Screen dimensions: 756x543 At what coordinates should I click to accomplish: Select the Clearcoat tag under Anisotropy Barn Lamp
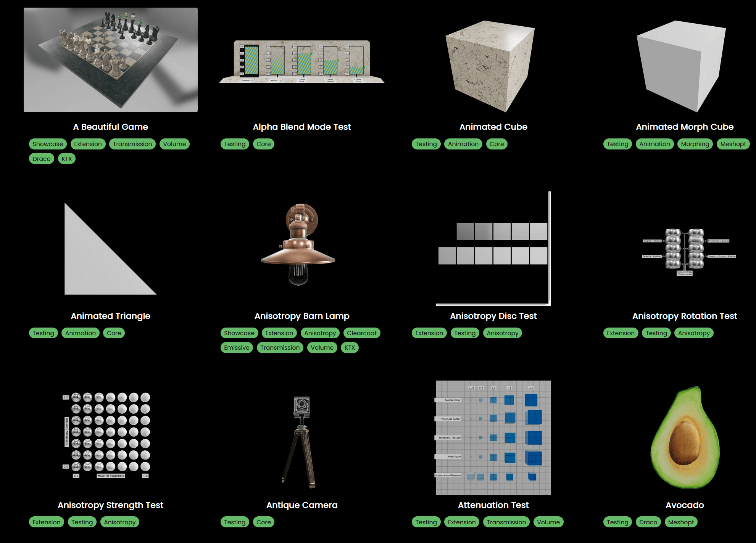[x=361, y=333]
